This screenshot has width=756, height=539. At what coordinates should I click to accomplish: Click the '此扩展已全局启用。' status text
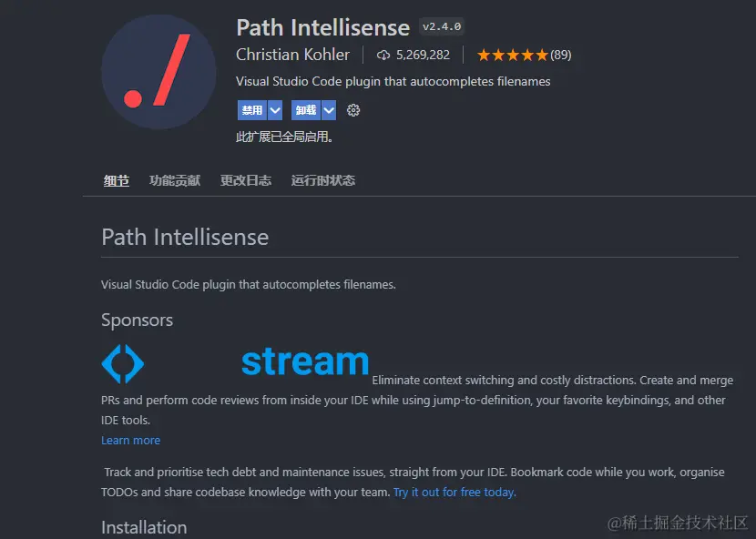(284, 137)
